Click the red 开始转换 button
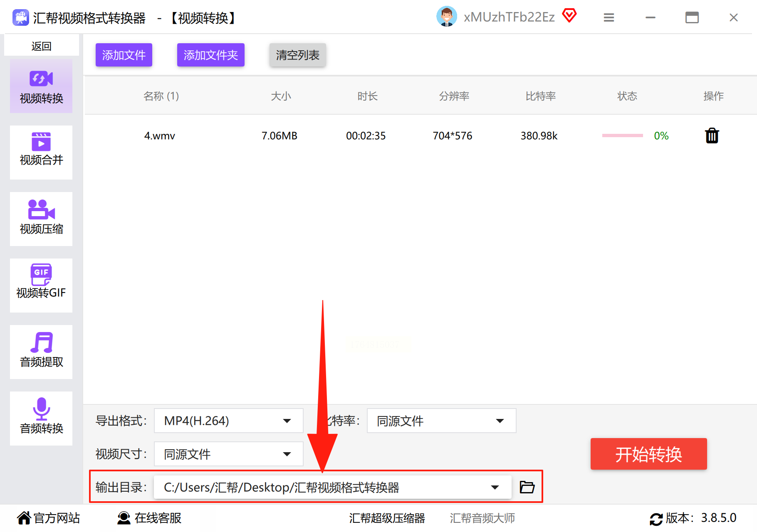This screenshot has width=757, height=532. click(648, 454)
